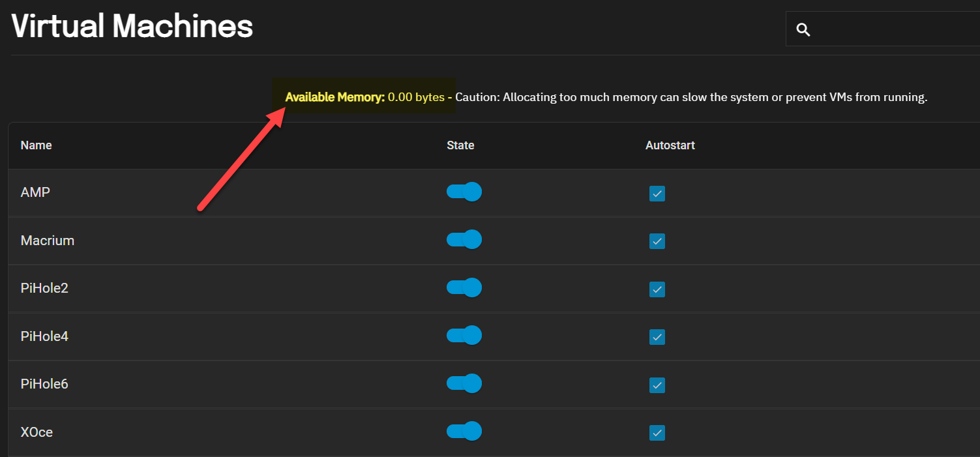Uncheck Autostart for AMP
Viewport: 980px width, 457px height.
tap(657, 194)
